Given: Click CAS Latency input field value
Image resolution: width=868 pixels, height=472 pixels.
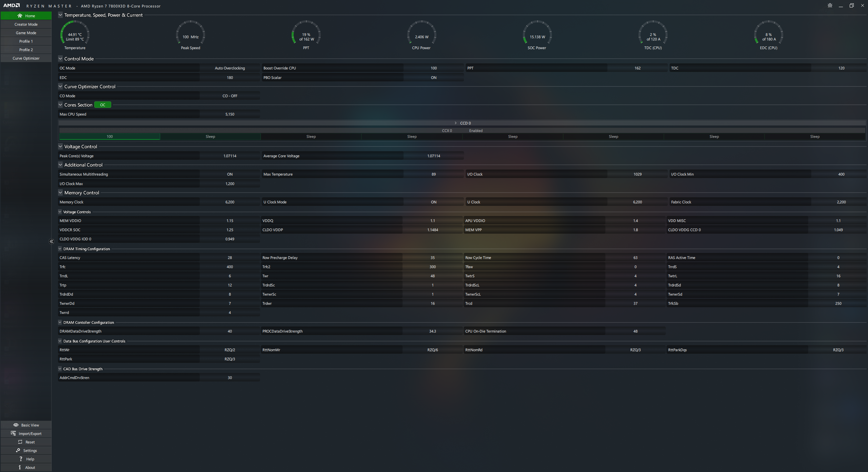Looking at the screenshot, I should 229,257.
